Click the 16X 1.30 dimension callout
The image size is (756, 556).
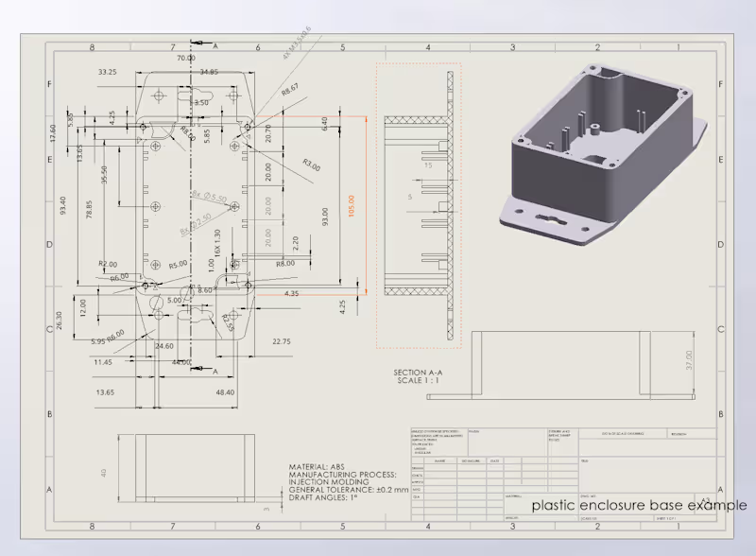click(217, 243)
